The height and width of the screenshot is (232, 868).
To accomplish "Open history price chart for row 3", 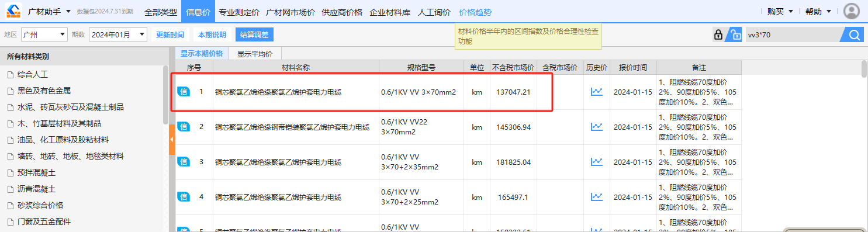I will [x=597, y=162].
